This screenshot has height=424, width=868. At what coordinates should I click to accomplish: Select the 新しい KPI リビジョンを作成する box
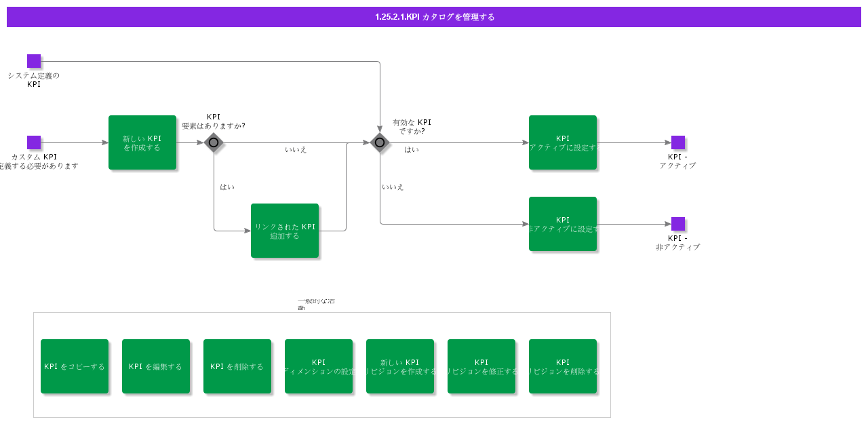coord(400,366)
